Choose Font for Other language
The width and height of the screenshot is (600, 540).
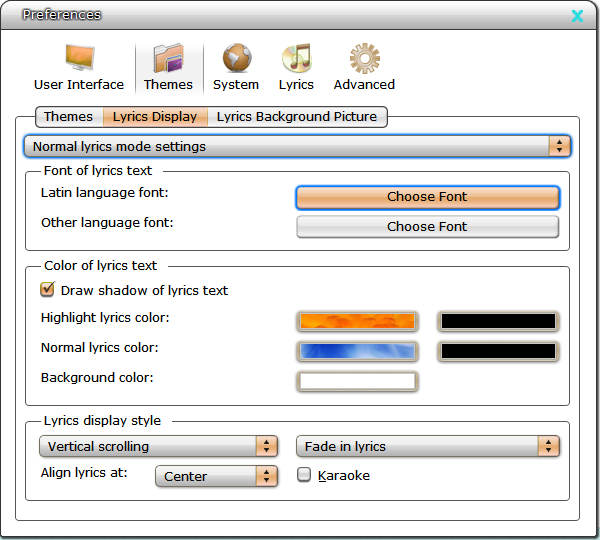click(427, 227)
